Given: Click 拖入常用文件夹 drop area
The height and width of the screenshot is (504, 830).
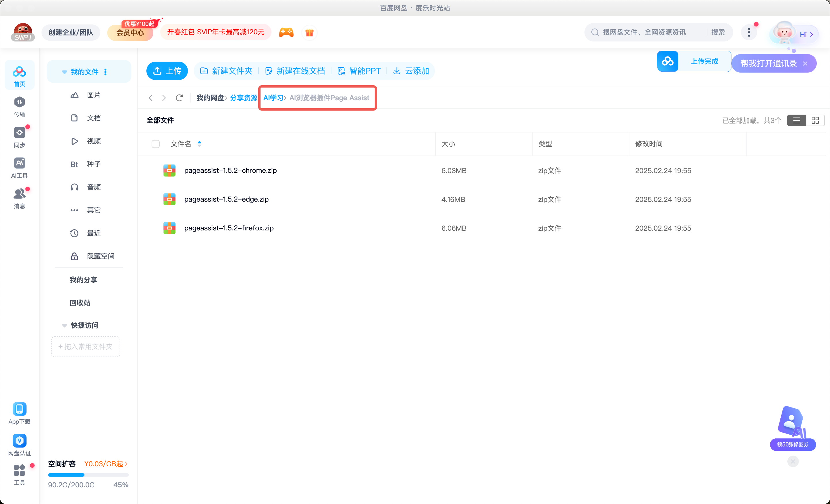Looking at the screenshot, I should click(x=86, y=346).
